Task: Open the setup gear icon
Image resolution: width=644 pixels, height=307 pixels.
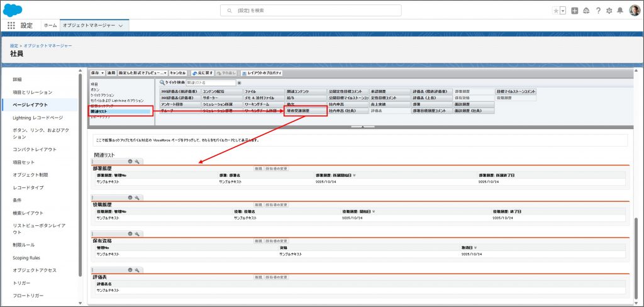Action: click(608, 11)
